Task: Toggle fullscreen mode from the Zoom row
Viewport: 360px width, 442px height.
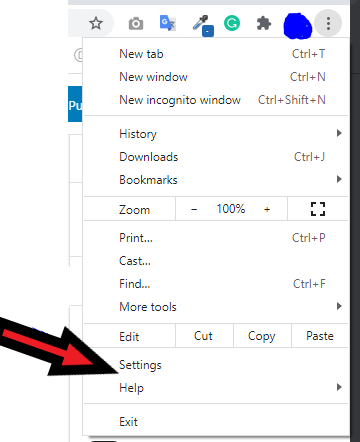Action: pyautogui.click(x=318, y=209)
